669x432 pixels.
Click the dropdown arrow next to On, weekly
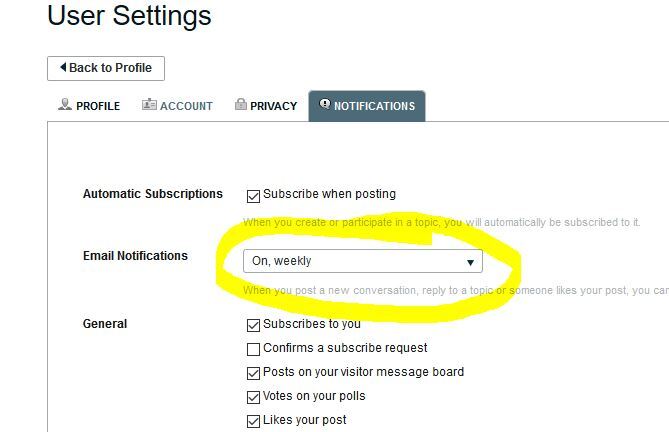[x=470, y=262]
